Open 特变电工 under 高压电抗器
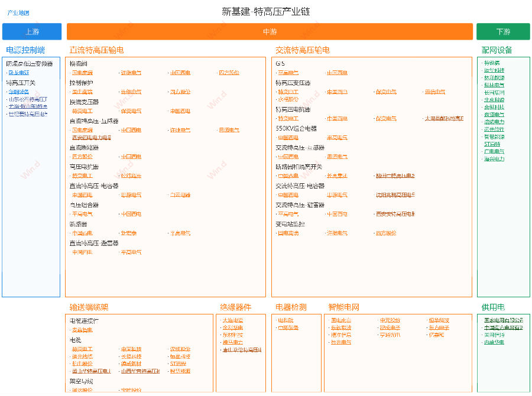This screenshot has width=532, height=396. 82,176
